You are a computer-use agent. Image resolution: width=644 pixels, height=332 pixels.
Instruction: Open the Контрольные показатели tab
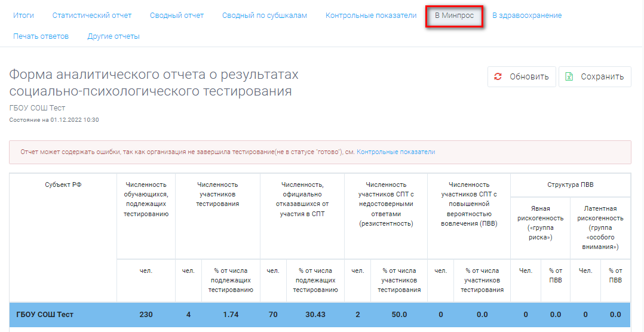[x=371, y=16]
